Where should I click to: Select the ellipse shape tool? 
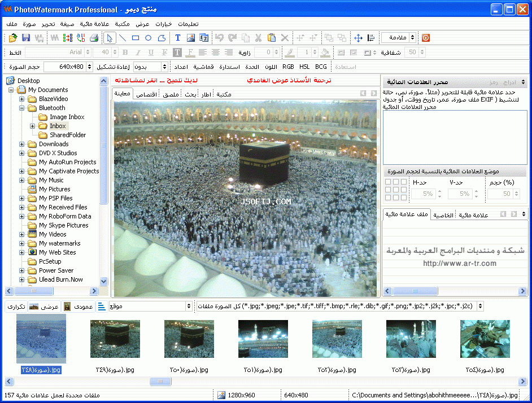[x=149, y=38]
